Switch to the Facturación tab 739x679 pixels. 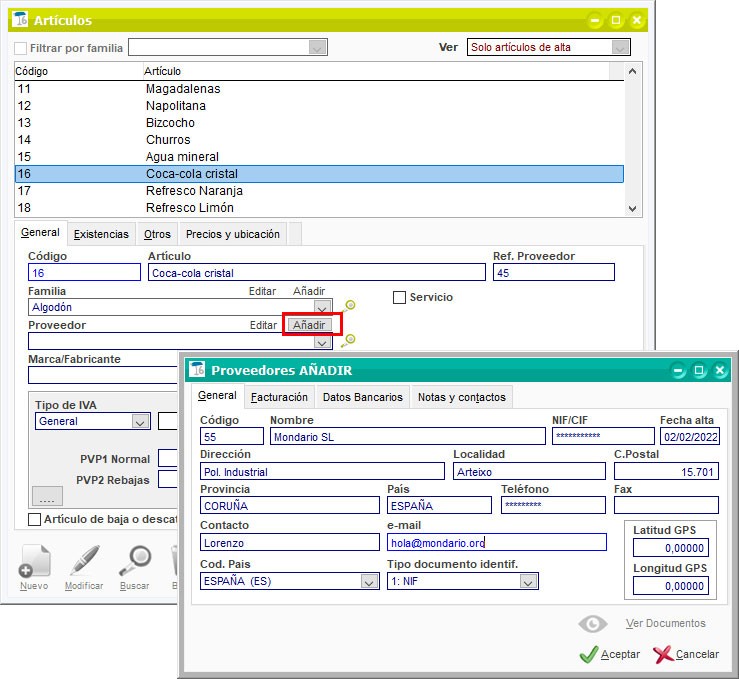tap(279, 397)
